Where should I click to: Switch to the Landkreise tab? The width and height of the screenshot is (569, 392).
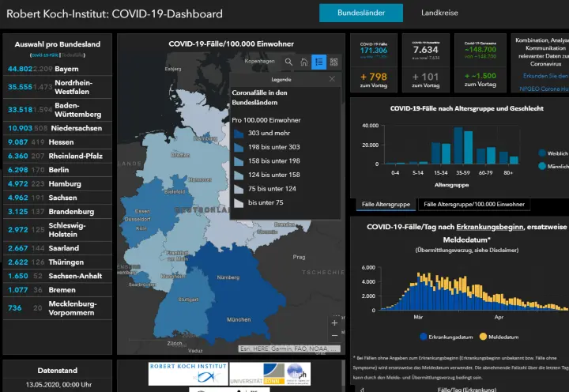(x=439, y=13)
